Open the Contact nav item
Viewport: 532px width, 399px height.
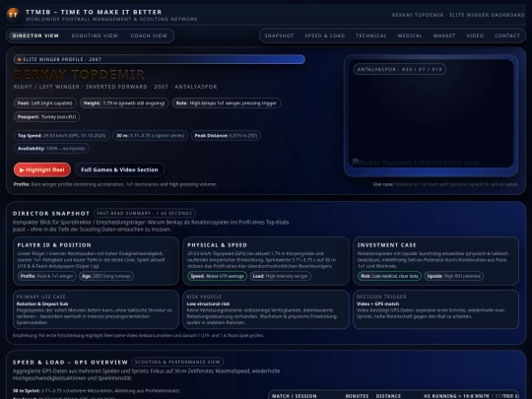pos(507,35)
